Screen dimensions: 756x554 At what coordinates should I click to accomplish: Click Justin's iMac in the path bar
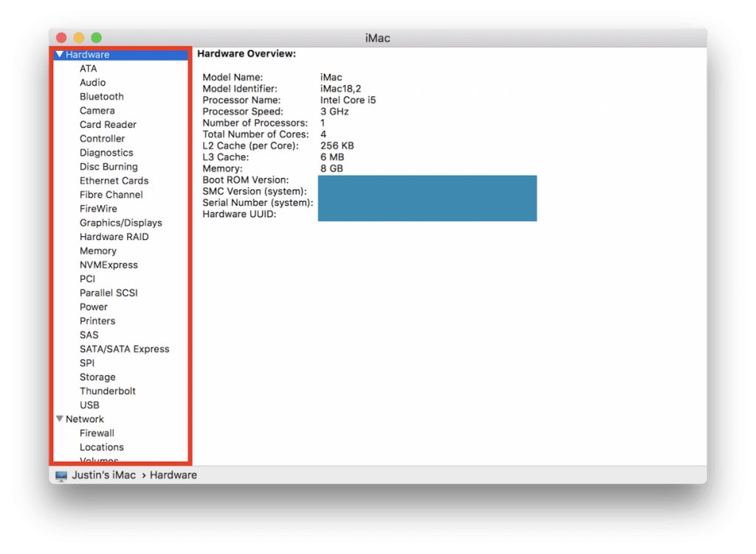[103, 475]
